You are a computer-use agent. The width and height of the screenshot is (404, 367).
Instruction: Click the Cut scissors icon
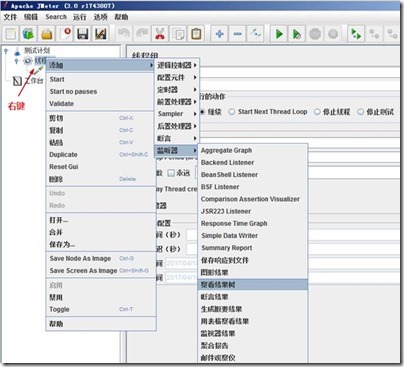click(160, 34)
